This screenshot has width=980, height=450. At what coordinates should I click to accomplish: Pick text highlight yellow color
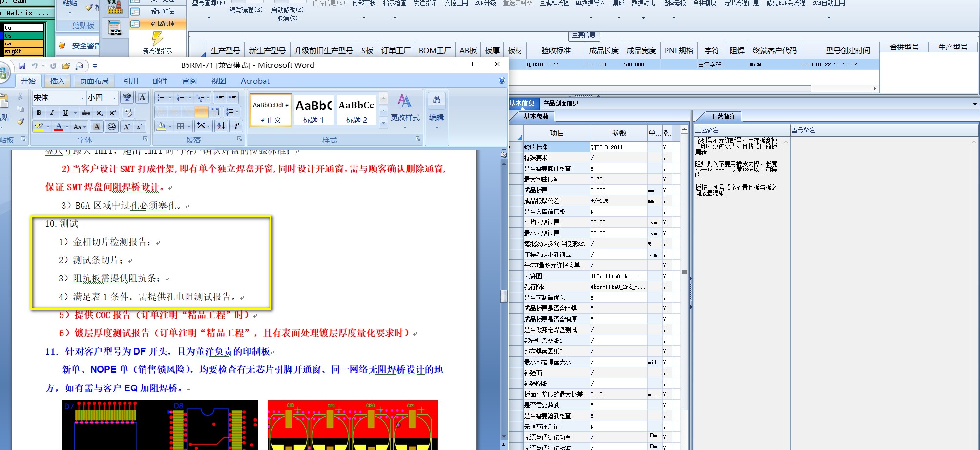[x=39, y=127]
